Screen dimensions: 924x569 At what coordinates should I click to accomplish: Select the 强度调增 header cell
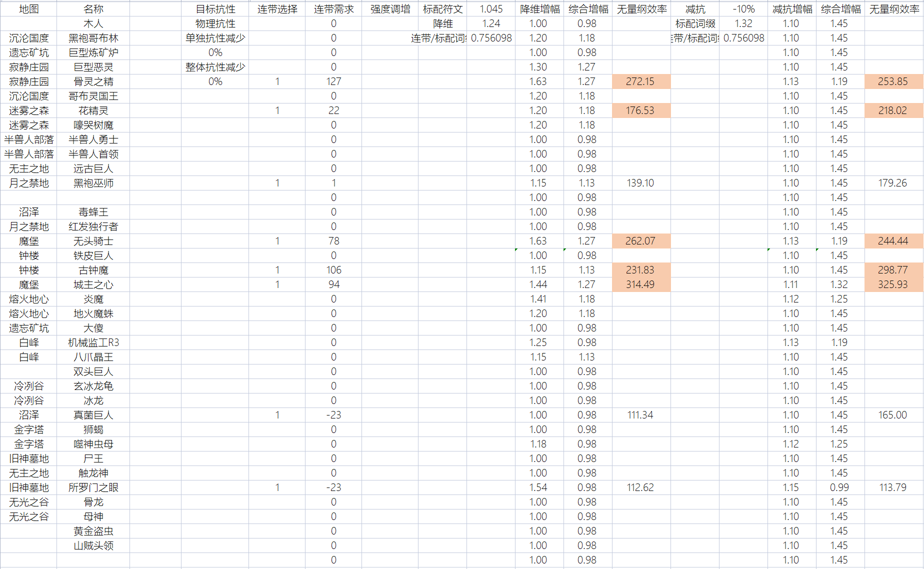[390, 9]
